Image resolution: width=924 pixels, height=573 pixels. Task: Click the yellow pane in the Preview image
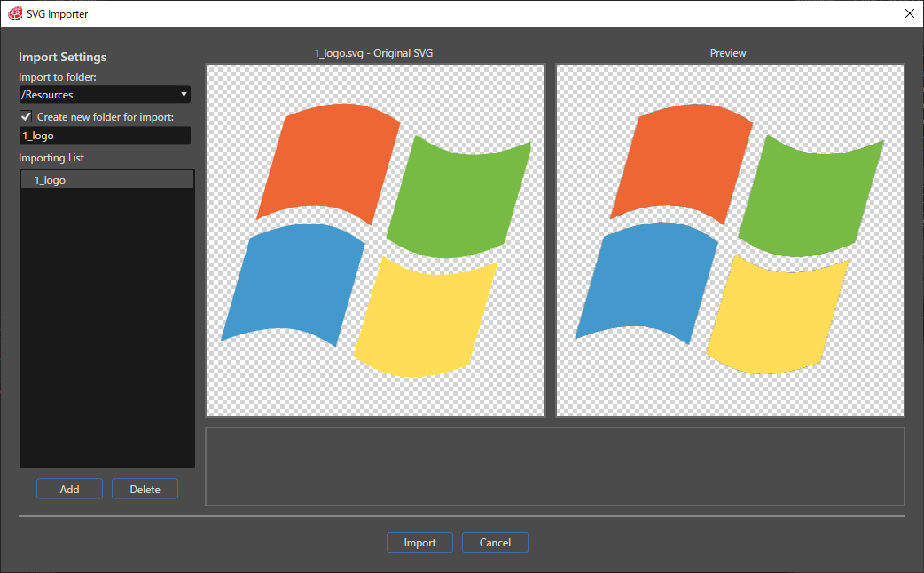(x=778, y=316)
